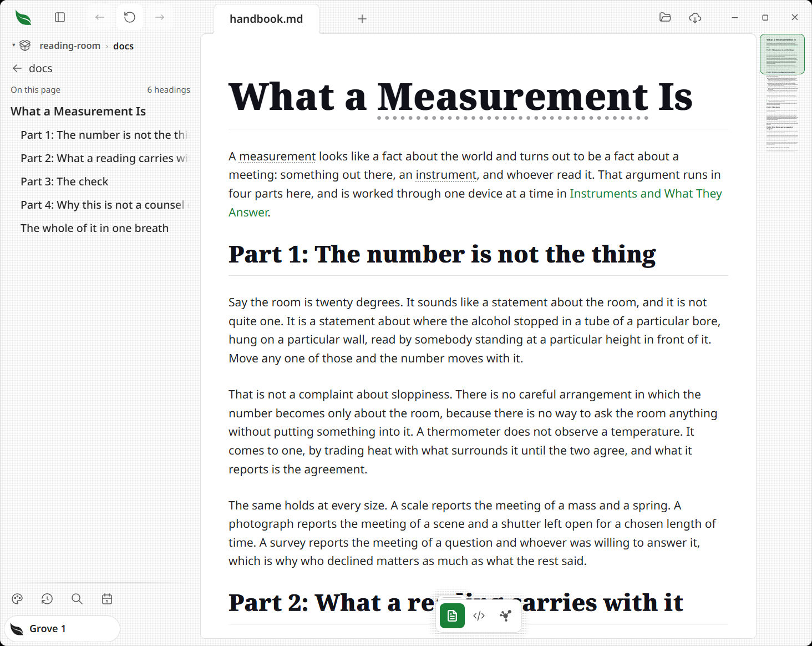Select the docs breadcrumb segment
Screen dimensions: 812x646
click(x=123, y=46)
